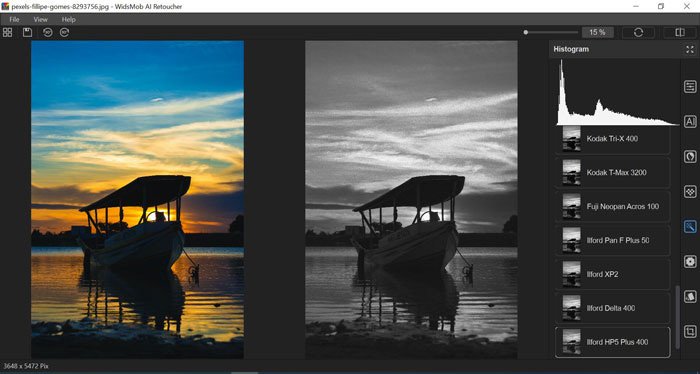
Task: Select the Ilford HP5 Plus 400 preset
Action: pos(612,342)
